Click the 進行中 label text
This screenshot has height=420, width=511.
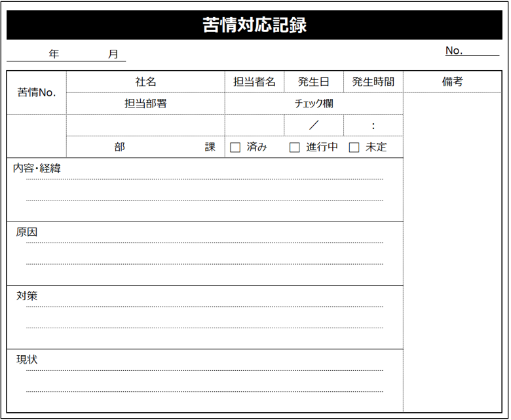tap(322, 147)
